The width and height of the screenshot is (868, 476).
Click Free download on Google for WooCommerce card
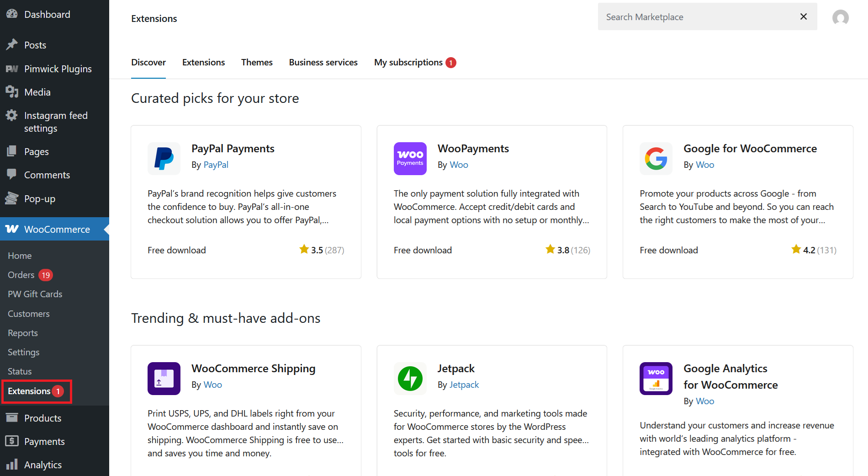coord(668,250)
